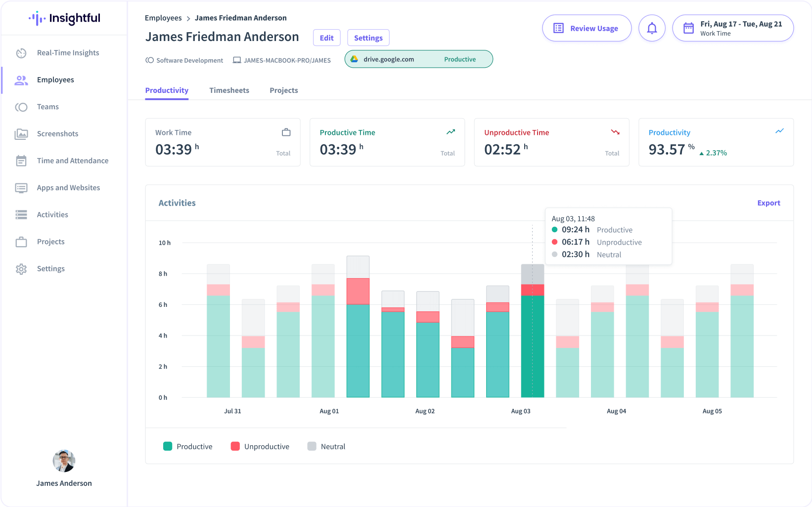Viewport: 812px width, 507px height.
Task: Click the notification bell icon
Action: [652, 28]
